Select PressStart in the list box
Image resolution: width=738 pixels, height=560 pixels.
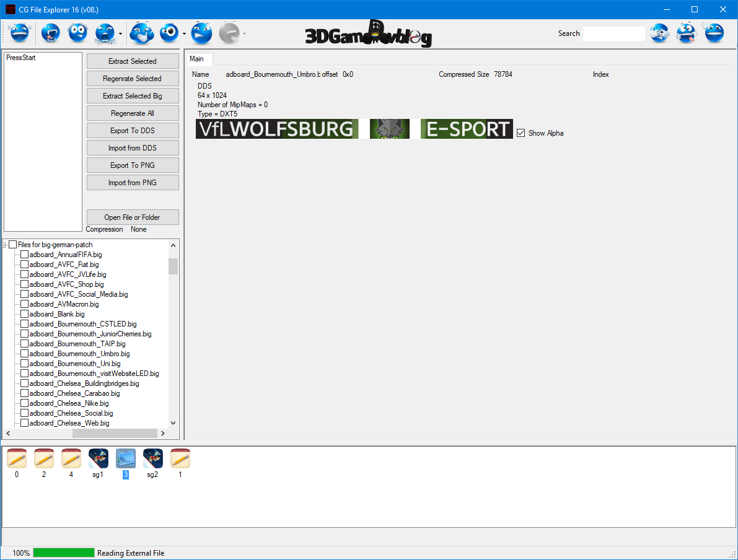(x=20, y=58)
